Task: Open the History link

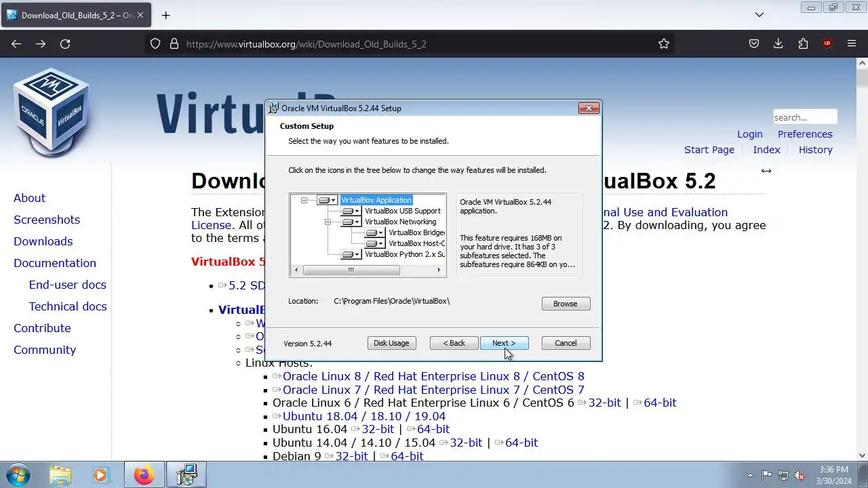Action: [816, 150]
